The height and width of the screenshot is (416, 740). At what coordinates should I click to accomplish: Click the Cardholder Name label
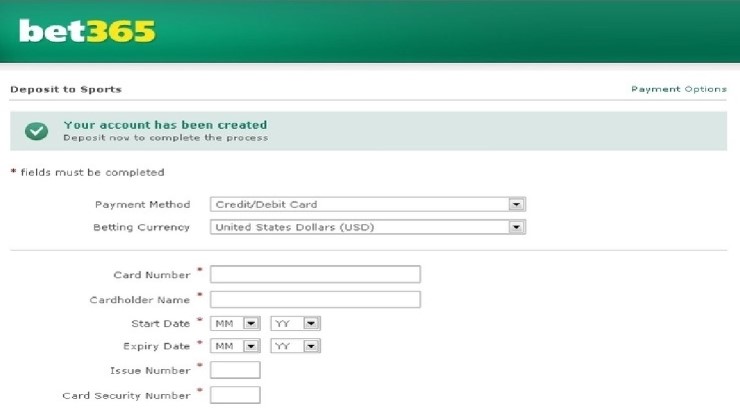pyautogui.click(x=140, y=300)
